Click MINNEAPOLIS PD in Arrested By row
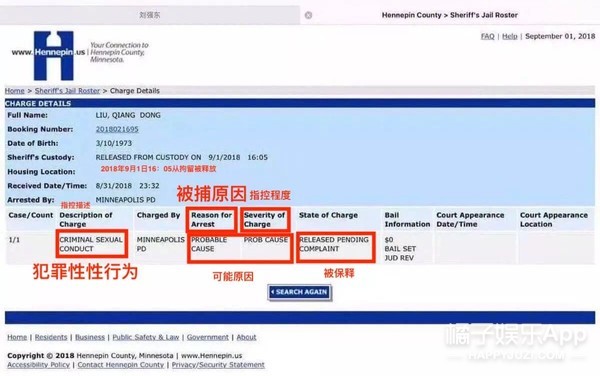The height and width of the screenshot is (376, 600). click(x=126, y=200)
